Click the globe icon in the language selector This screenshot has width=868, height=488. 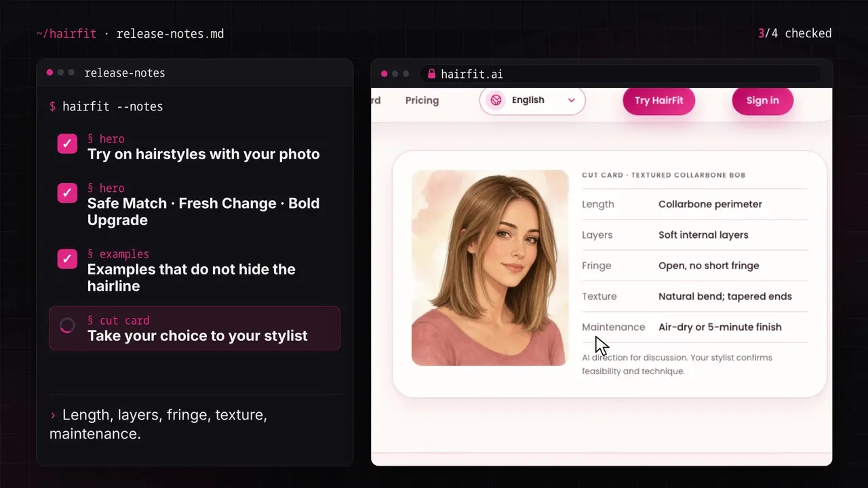[x=496, y=100]
